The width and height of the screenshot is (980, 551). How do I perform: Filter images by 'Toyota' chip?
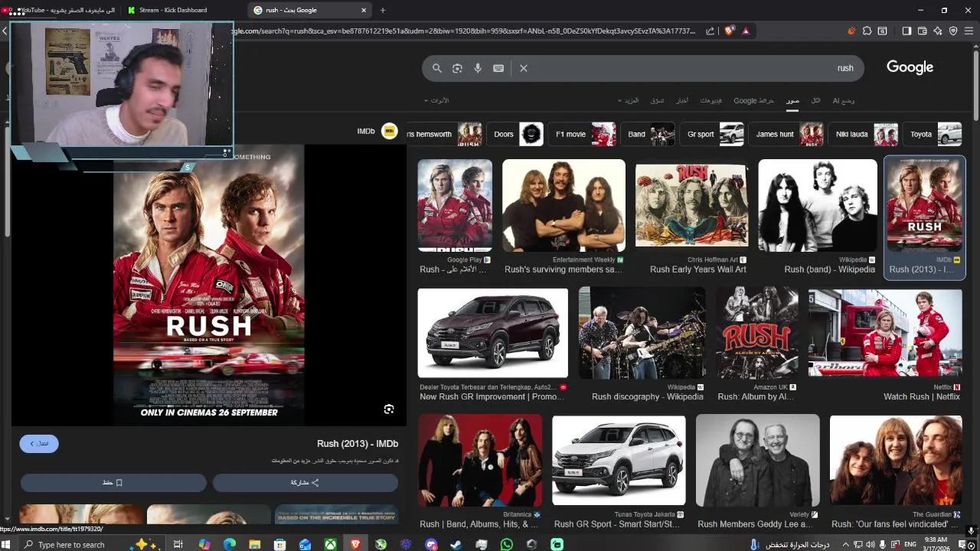click(x=933, y=134)
